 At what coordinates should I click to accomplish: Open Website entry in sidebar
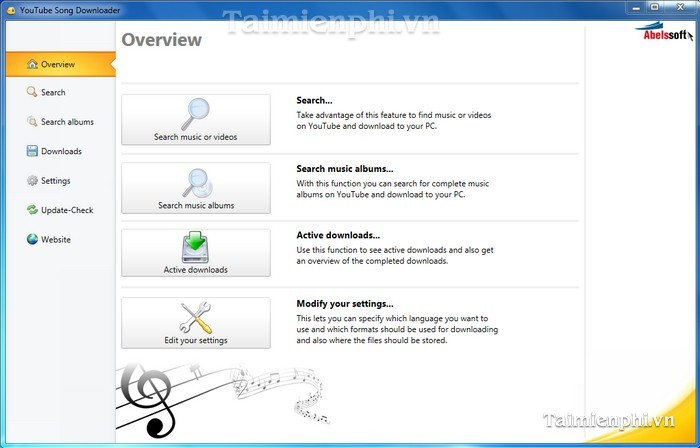coord(61,240)
